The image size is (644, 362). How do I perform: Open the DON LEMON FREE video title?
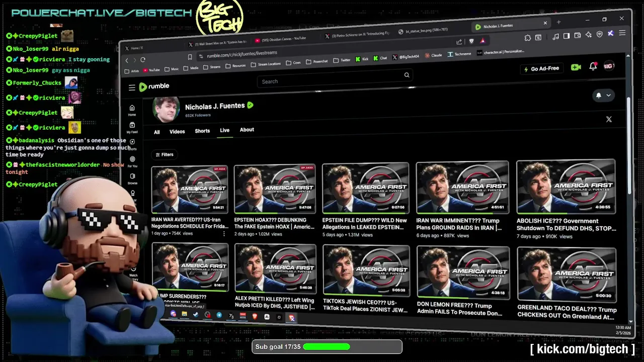click(x=460, y=309)
